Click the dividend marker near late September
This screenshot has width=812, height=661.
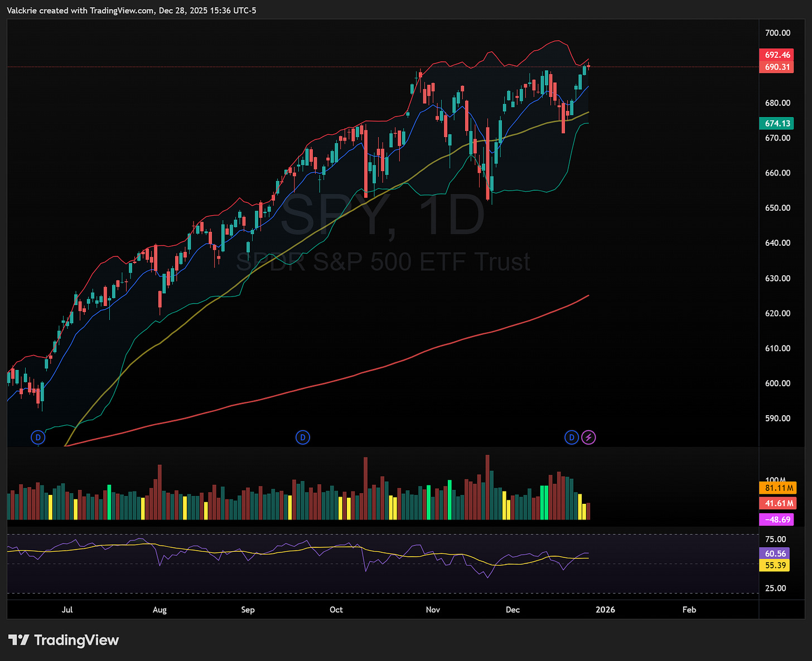(x=303, y=438)
